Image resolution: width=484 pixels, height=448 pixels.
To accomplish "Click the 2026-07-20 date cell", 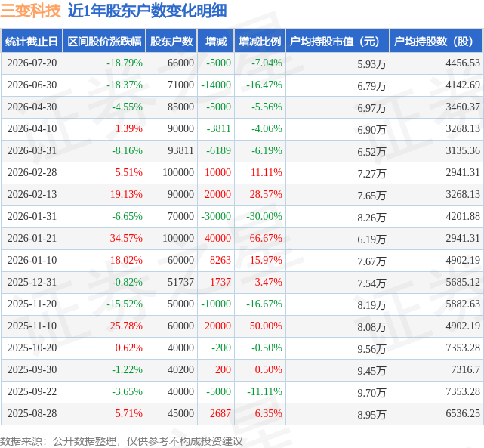I will [32, 63].
